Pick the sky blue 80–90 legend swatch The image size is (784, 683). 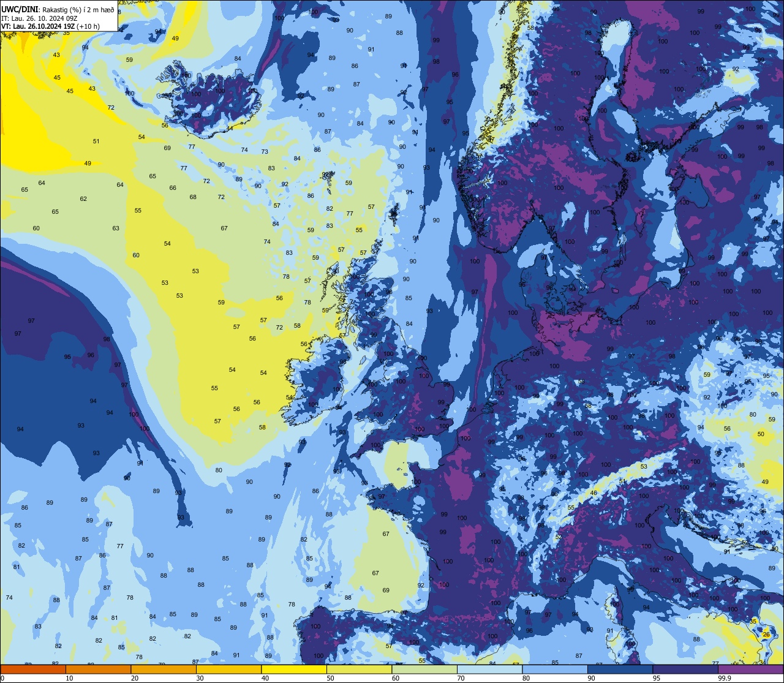pos(555,669)
